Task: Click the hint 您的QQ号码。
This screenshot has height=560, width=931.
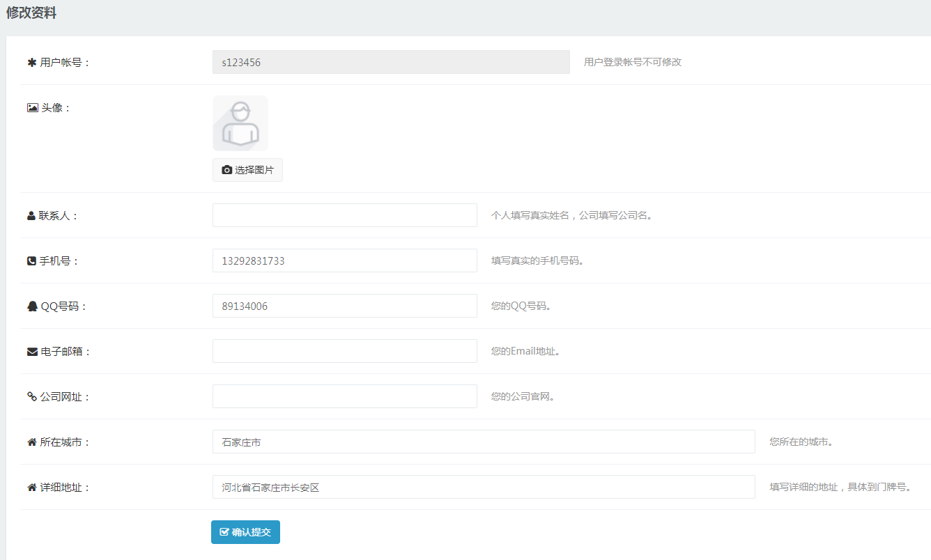Action: 521,306
